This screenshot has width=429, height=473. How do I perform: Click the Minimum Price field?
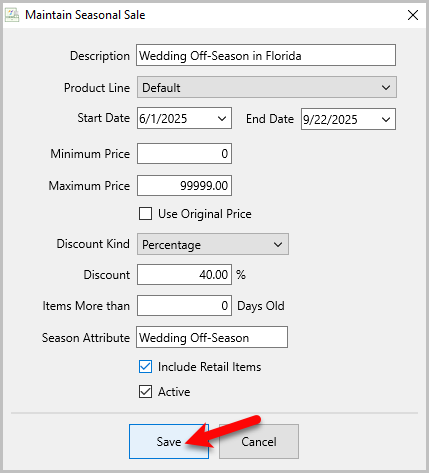coord(184,154)
